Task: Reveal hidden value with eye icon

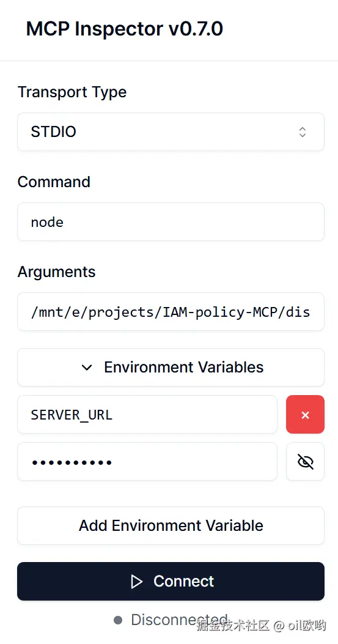Action: (305, 462)
